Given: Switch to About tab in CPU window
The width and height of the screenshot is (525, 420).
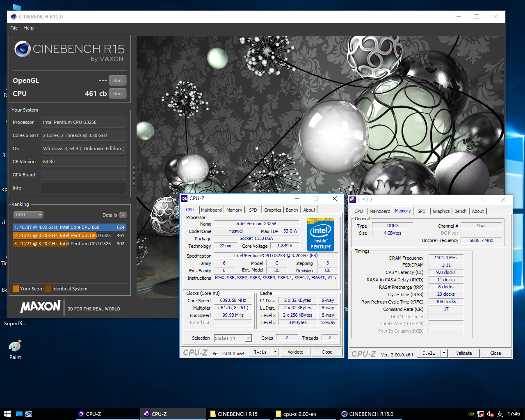Looking at the screenshot, I should coord(309,210).
